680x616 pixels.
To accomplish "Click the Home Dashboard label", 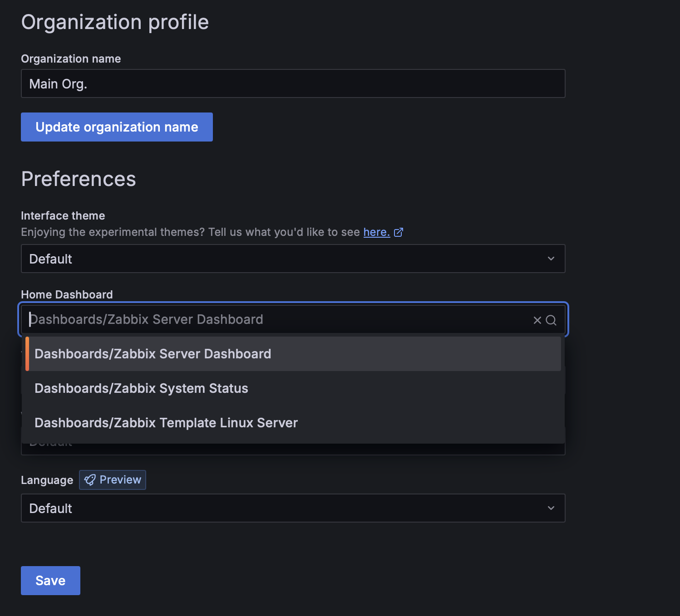I will (x=67, y=295).
